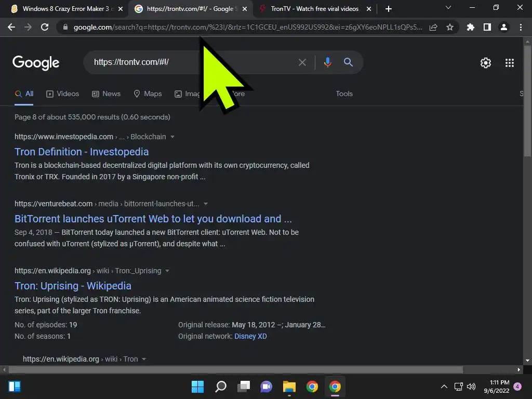Expand Tron:_Uprising result options arrow
The image size is (532, 399).
point(167,271)
